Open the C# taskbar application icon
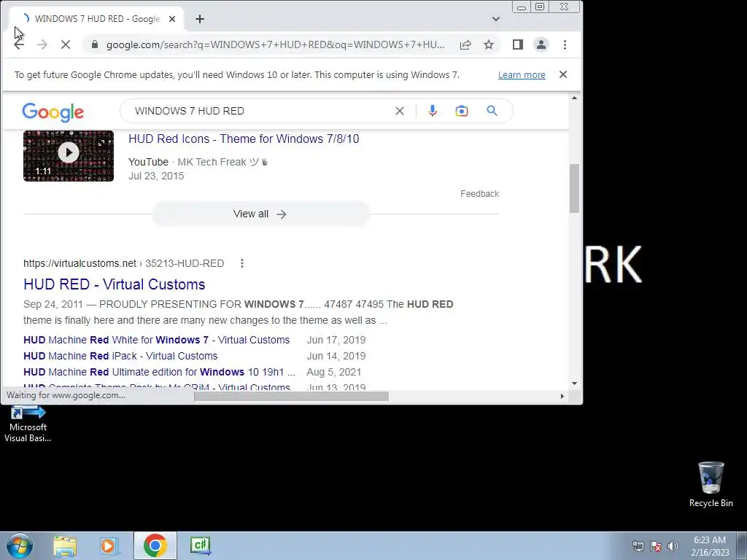Screen dimensions: 747x560 coord(200,545)
